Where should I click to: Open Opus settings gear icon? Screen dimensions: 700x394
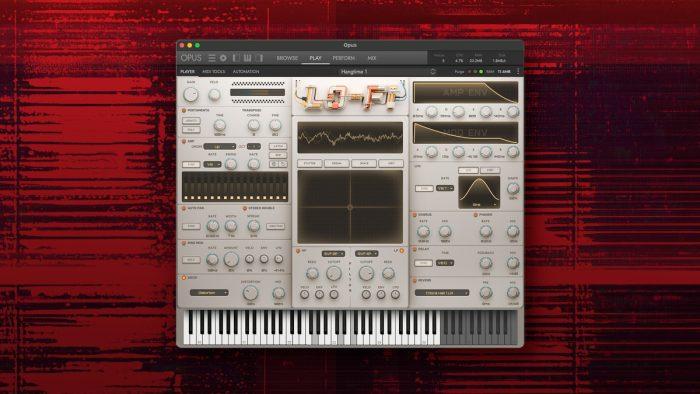[x=223, y=58]
